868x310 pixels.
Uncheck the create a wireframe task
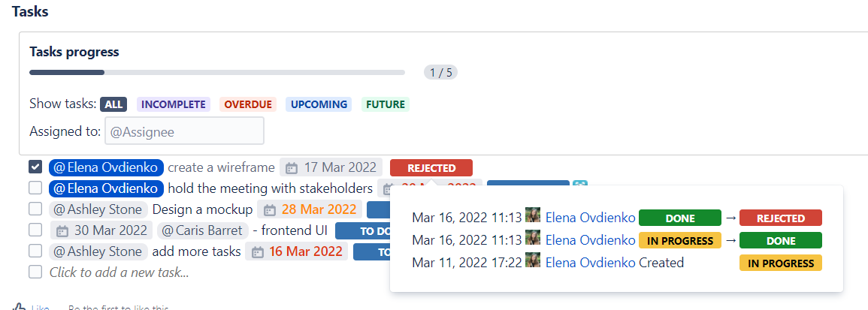pyautogui.click(x=35, y=167)
